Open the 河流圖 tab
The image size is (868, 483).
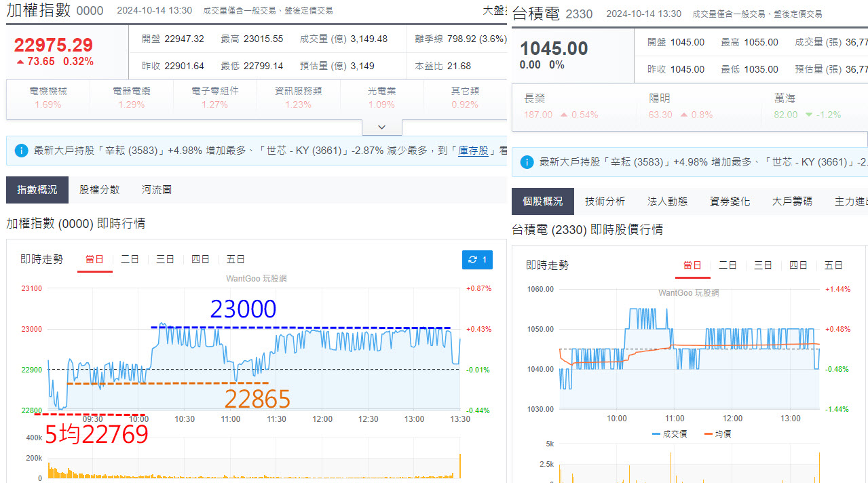[x=157, y=190]
